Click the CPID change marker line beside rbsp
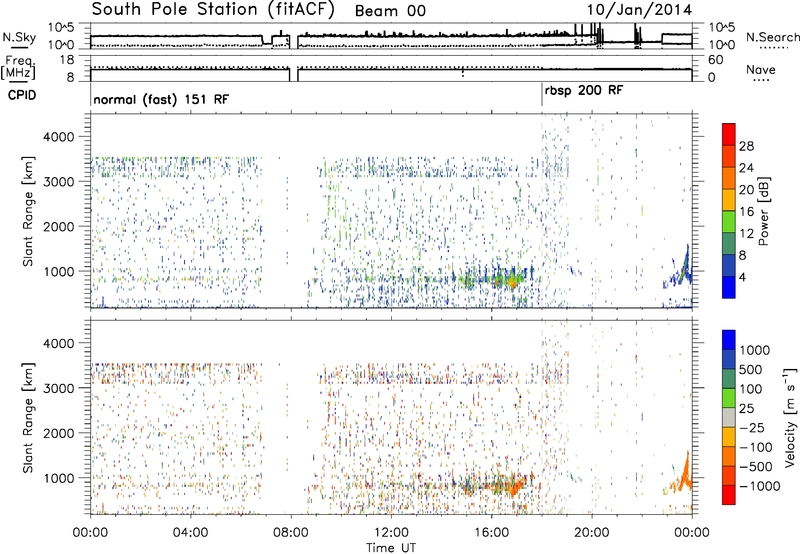The image size is (800, 554). point(542,95)
